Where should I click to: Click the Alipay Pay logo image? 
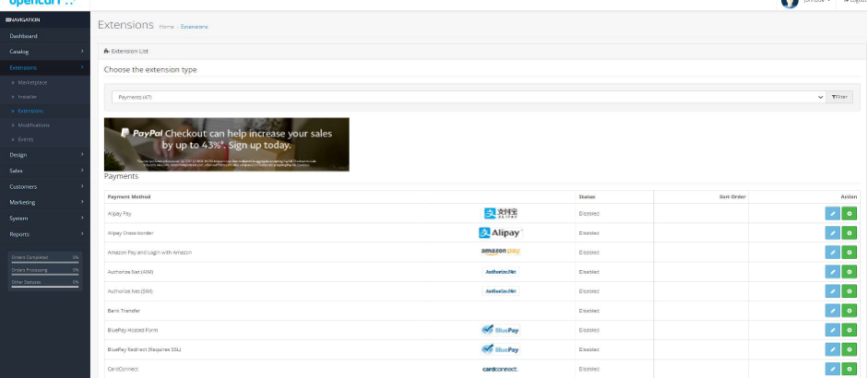501,214
